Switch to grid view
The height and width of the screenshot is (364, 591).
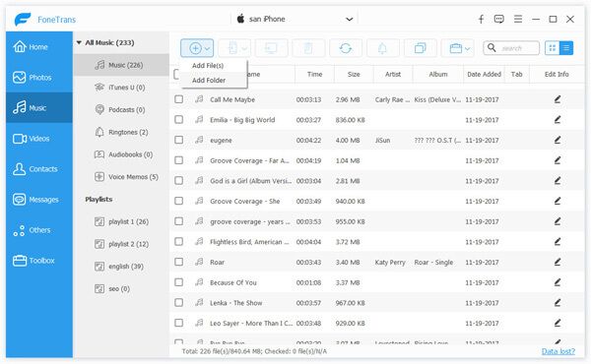pos(553,48)
